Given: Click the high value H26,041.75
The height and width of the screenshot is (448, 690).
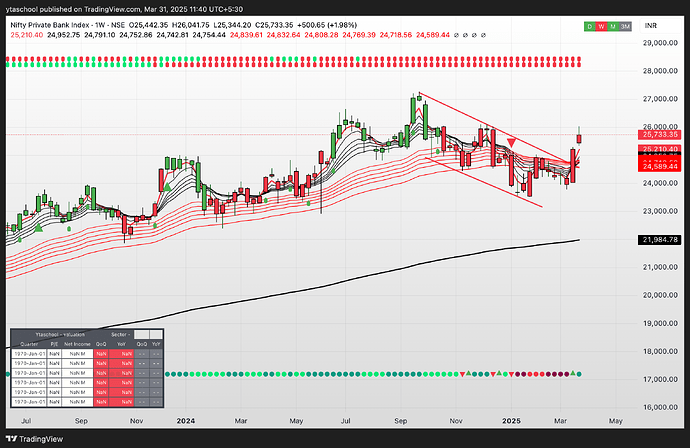Looking at the screenshot, I should click(191, 25).
